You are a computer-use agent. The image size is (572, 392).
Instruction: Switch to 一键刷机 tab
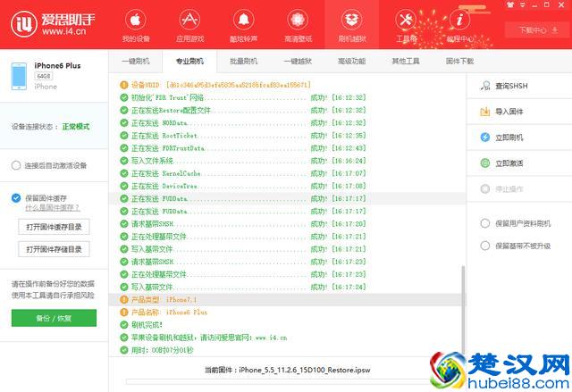pyautogui.click(x=135, y=61)
